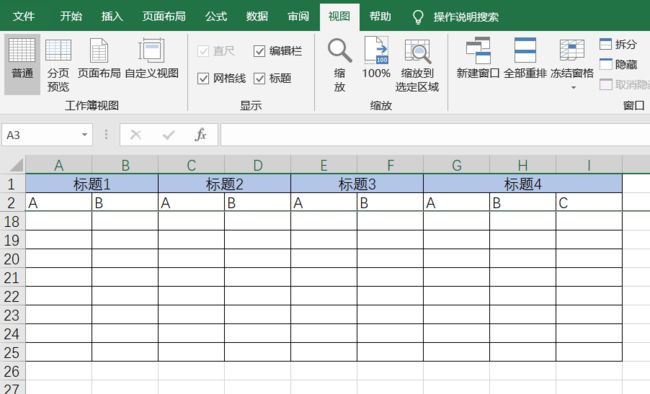The height and width of the screenshot is (394, 650).
Task: Toggle the 标题 headings checkbox
Action: pos(259,78)
